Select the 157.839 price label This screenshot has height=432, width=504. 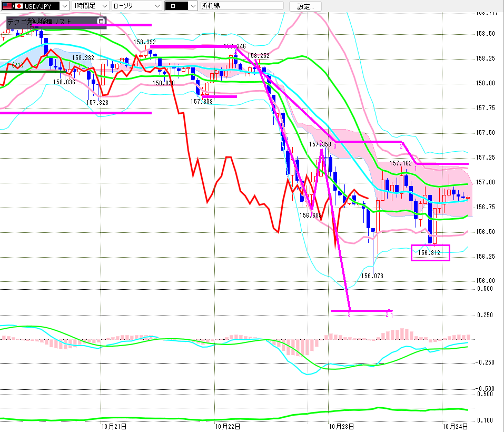coord(202,102)
